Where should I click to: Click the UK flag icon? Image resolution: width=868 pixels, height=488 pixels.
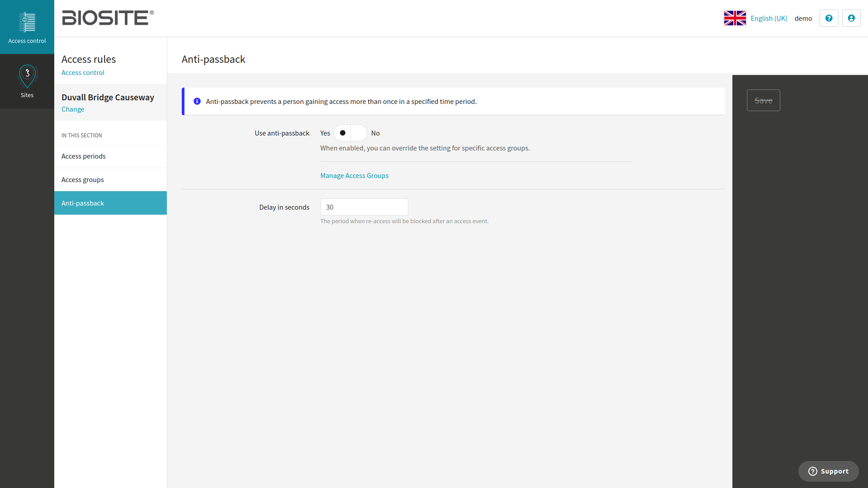[735, 18]
